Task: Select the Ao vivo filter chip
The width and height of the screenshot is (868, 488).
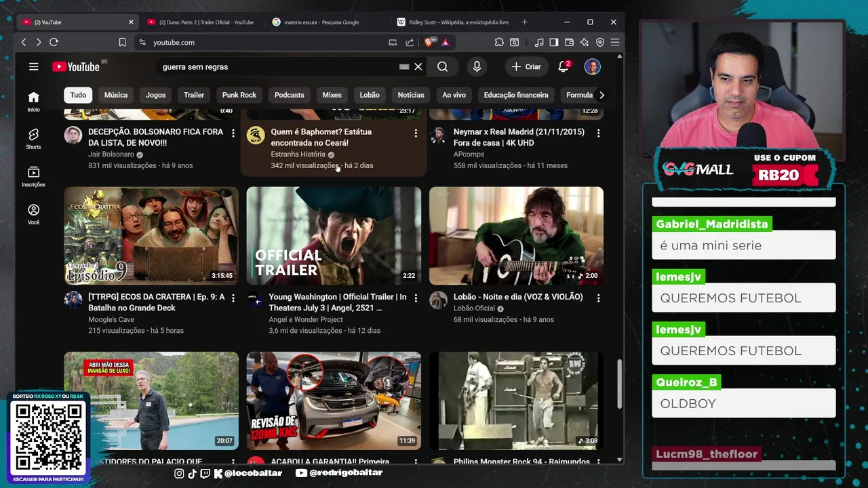Action: click(x=454, y=95)
